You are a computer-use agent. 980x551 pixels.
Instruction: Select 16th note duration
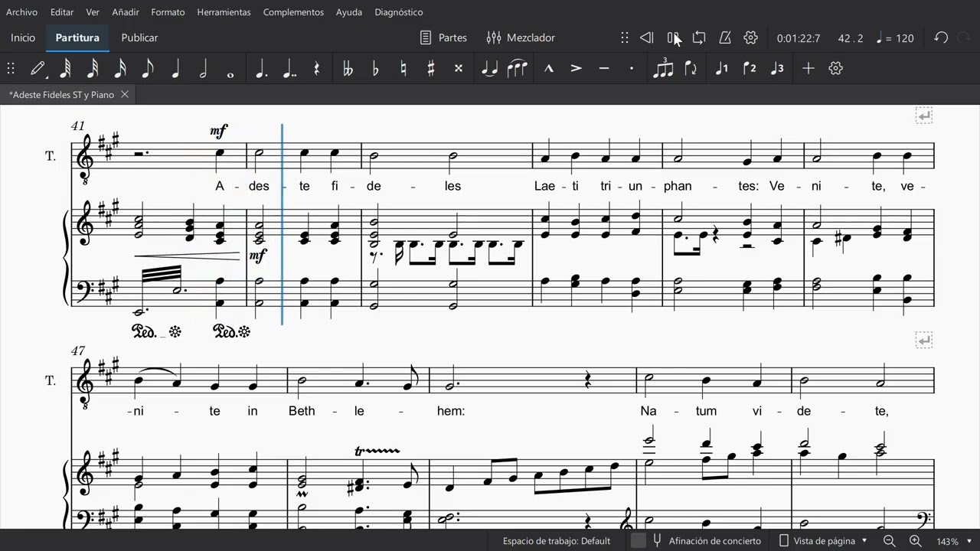point(120,68)
